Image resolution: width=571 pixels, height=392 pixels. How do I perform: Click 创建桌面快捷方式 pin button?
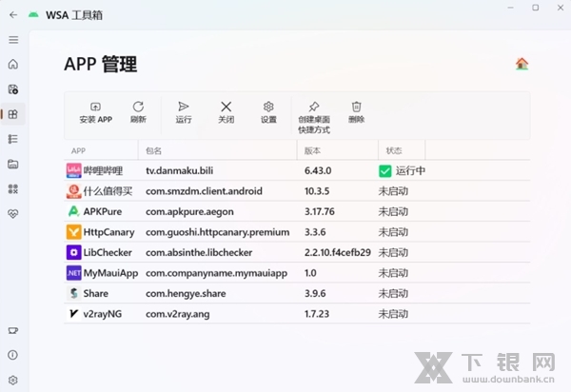[x=314, y=118]
